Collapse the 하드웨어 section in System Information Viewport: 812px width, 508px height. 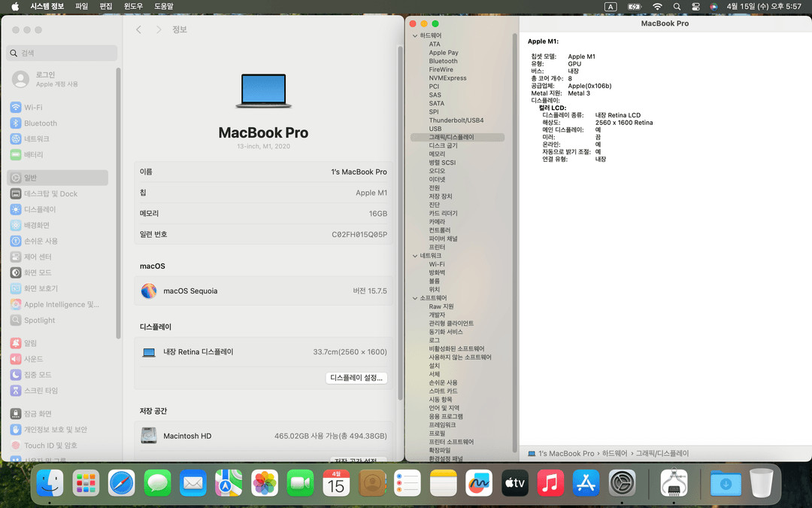coord(415,35)
